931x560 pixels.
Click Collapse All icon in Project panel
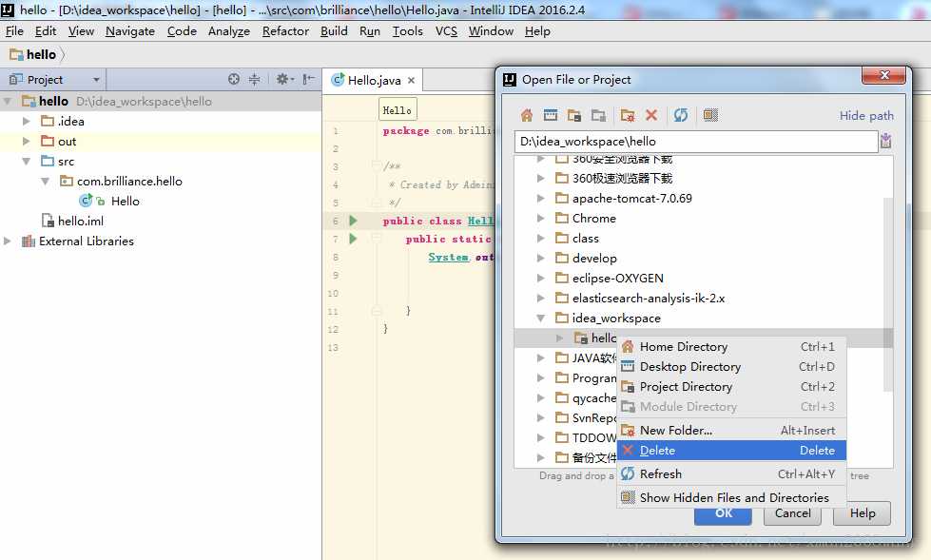254,79
